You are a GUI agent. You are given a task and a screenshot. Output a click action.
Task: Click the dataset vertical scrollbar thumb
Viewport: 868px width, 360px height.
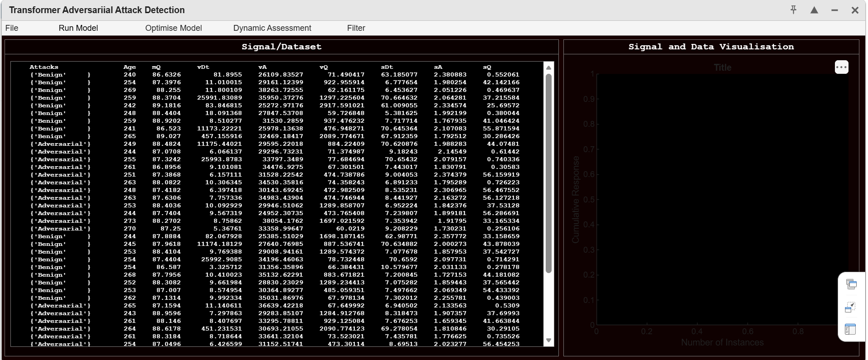pyautogui.click(x=548, y=173)
